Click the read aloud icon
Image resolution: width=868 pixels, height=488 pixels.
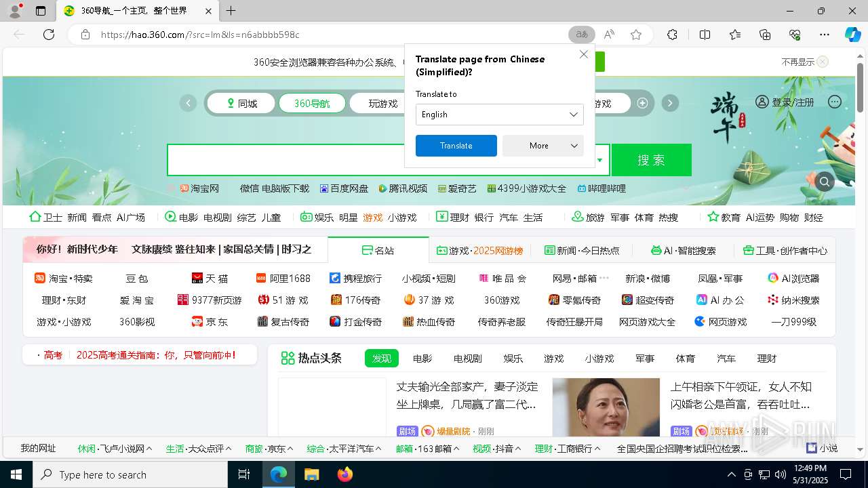(609, 35)
